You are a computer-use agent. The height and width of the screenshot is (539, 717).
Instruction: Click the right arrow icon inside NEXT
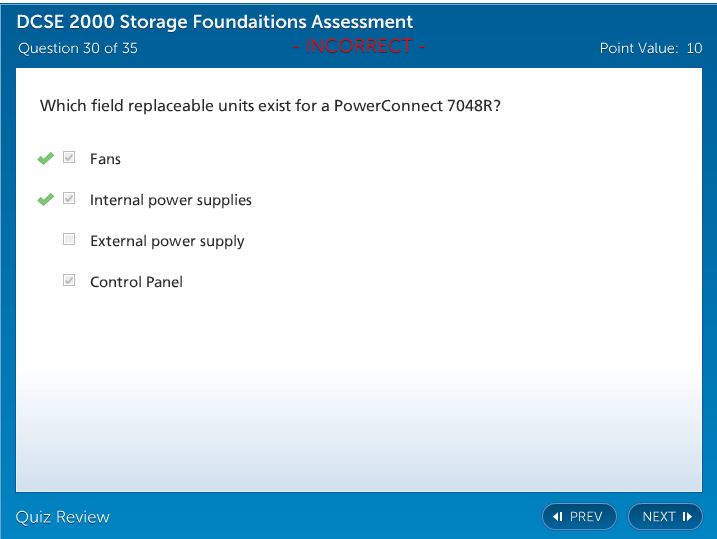click(x=687, y=517)
